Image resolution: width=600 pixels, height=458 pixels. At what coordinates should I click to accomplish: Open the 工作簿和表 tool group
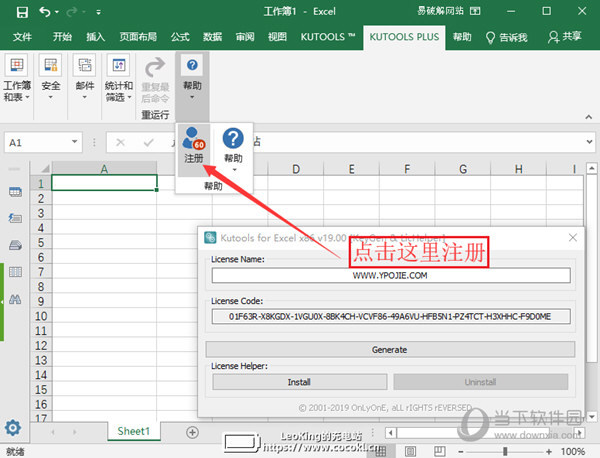click(x=16, y=79)
